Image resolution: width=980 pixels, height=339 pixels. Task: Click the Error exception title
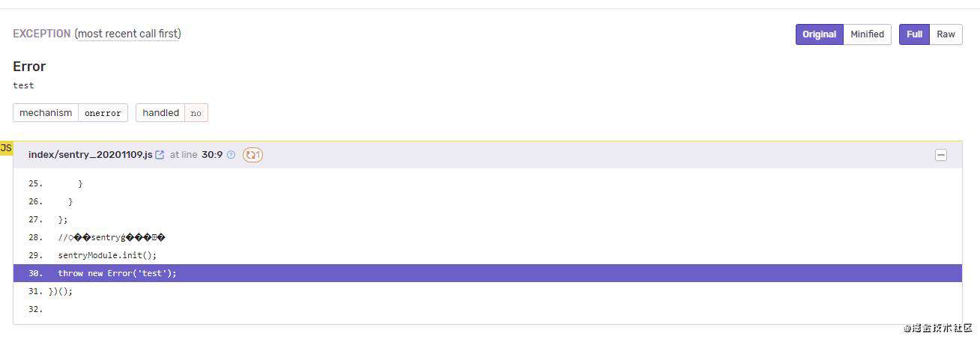click(29, 67)
